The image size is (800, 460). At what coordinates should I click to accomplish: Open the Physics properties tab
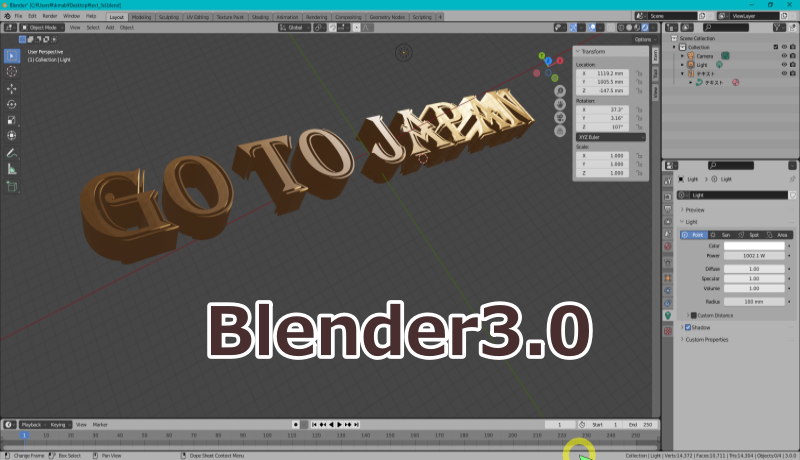[x=668, y=290]
